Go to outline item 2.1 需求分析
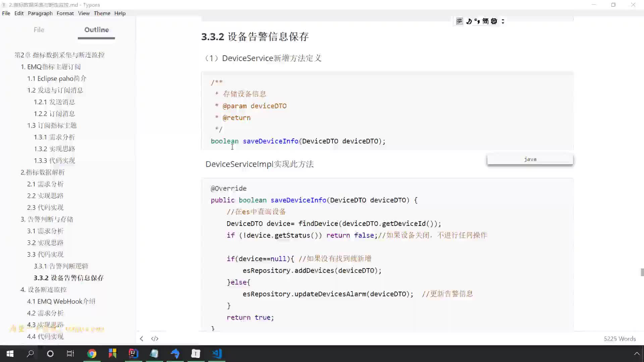Viewport: 644px width, 362px height. (x=45, y=184)
